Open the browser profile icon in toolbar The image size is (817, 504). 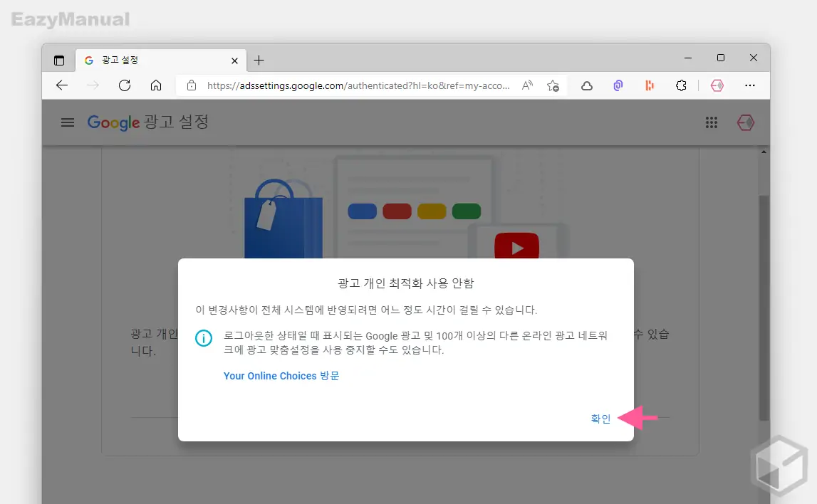click(x=717, y=85)
